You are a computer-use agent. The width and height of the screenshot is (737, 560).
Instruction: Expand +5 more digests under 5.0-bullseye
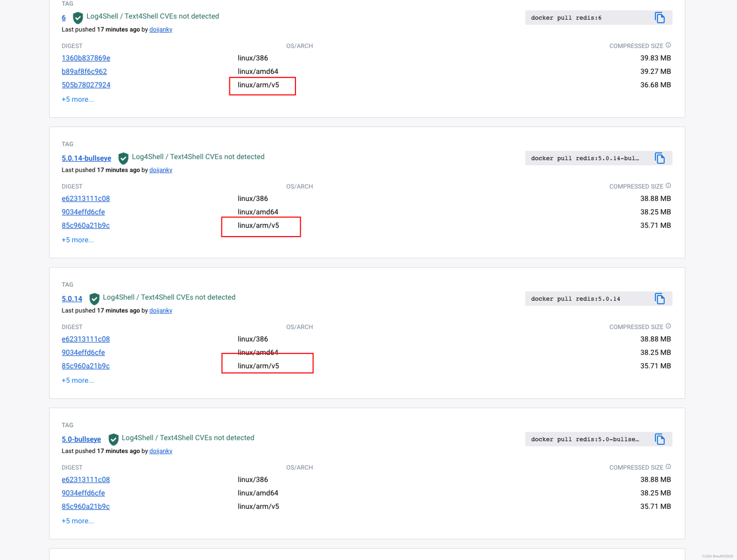[78, 521]
